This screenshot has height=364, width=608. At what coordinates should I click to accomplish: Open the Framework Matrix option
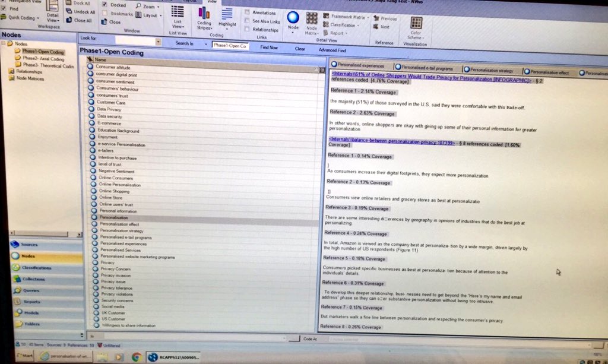coord(345,17)
